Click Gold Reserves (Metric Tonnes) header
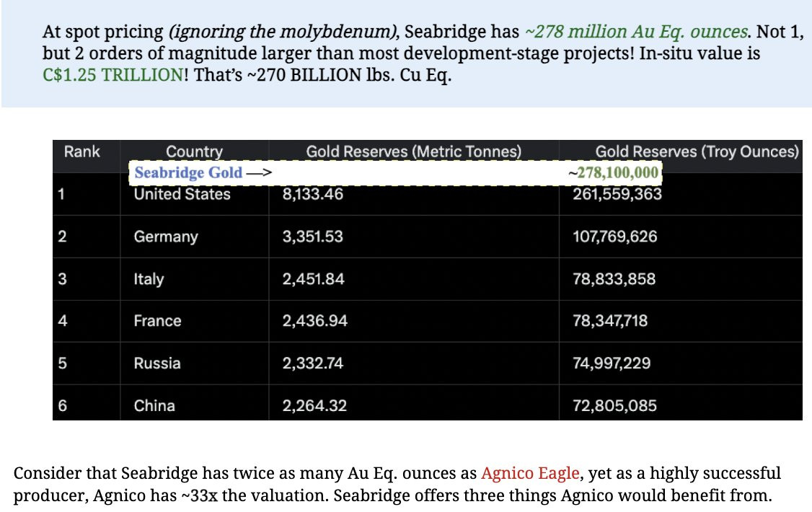Screen dimensions: 812x512 coord(414,151)
